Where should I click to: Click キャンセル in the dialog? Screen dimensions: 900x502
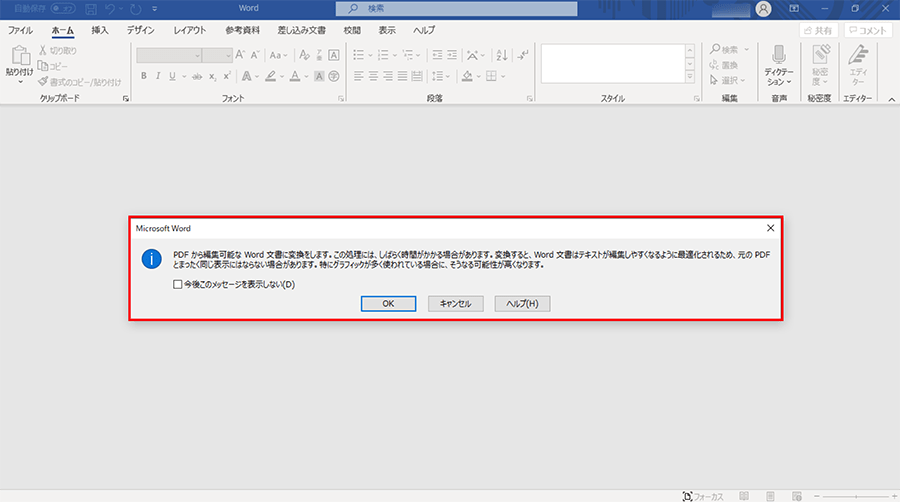point(456,303)
